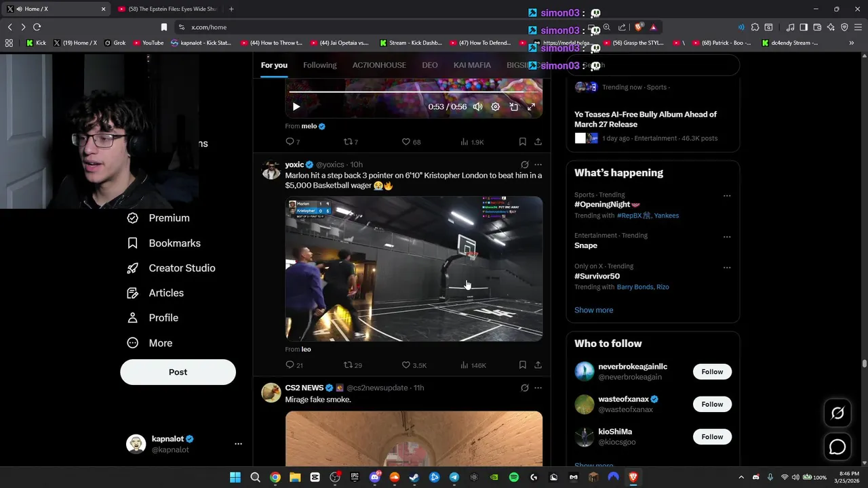The height and width of the screenshot is (488, 868).
Task: Reply to the melo post with 7 comments
Action: point(292,142)
